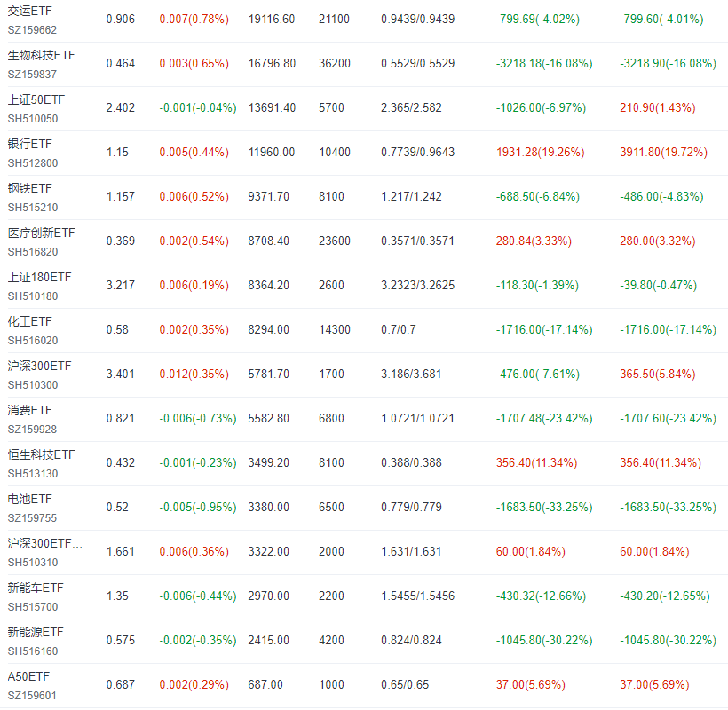Click cost value 0.824/0.824

411,640
